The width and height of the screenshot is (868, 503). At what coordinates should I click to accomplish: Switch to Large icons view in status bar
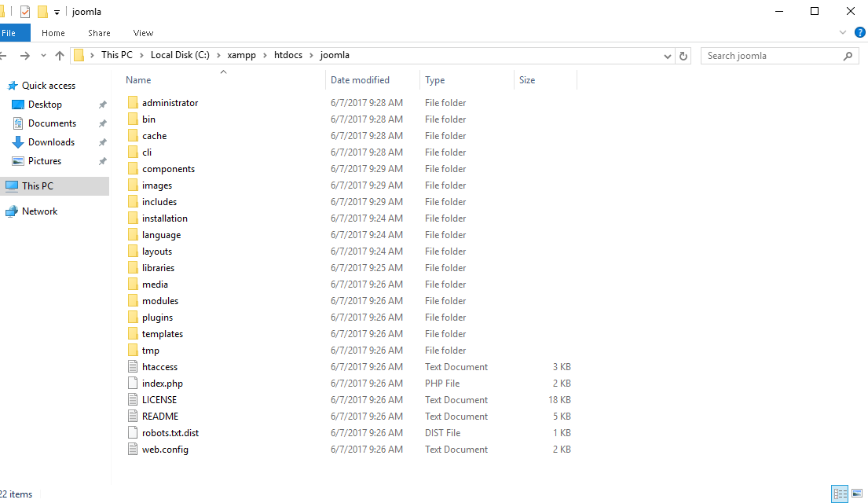point(857,494)
